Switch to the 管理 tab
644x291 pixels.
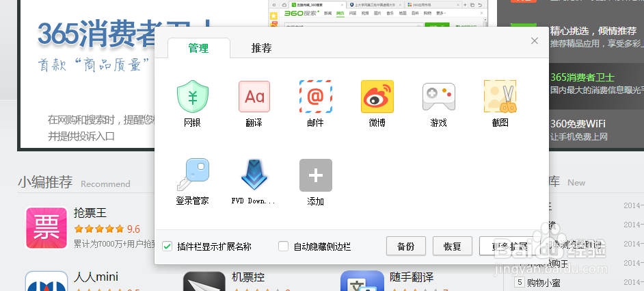click(199, 48)
